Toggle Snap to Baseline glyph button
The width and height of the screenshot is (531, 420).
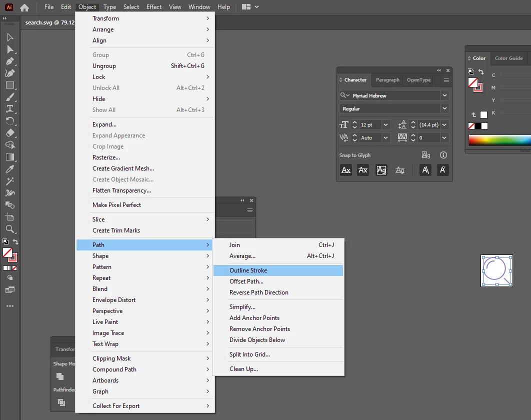[346, 170]
